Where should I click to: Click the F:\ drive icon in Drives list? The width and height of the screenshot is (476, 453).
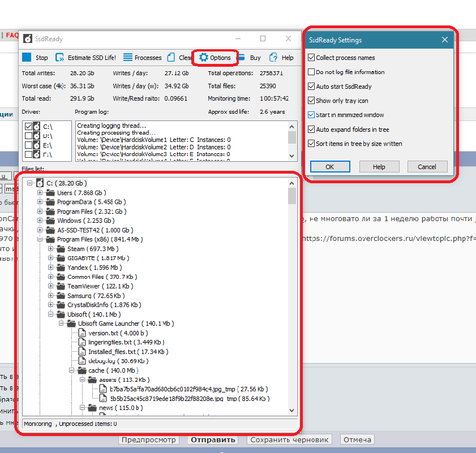point(36,154)
